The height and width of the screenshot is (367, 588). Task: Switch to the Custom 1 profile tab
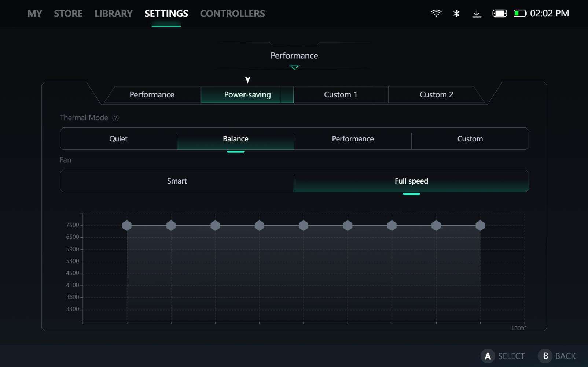point(341,95)
